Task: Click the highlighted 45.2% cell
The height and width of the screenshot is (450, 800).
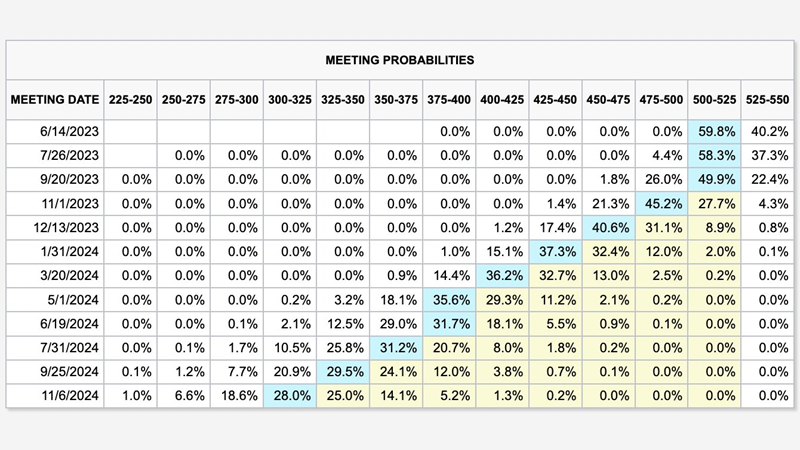Action: tap(661, 203)
